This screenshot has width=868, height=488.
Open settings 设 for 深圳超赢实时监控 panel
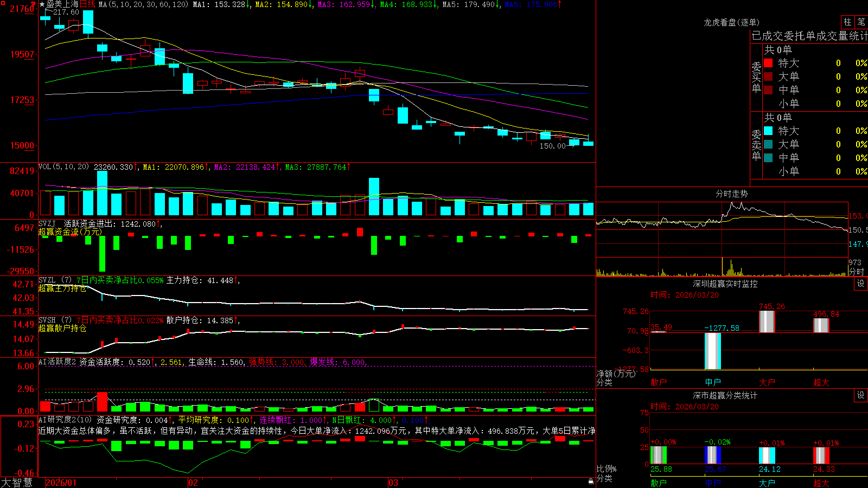[861, 284]
